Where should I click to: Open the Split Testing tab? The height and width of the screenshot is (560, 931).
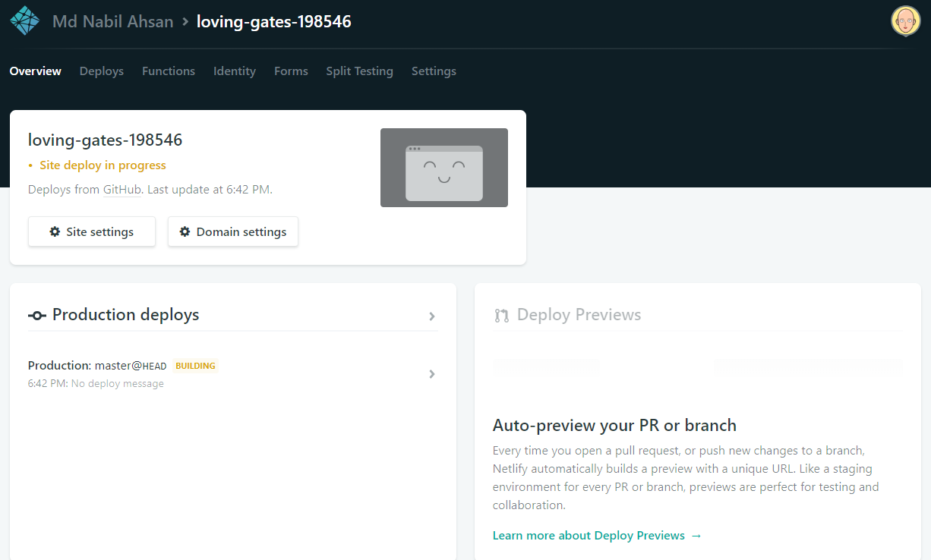pos(360,71)
